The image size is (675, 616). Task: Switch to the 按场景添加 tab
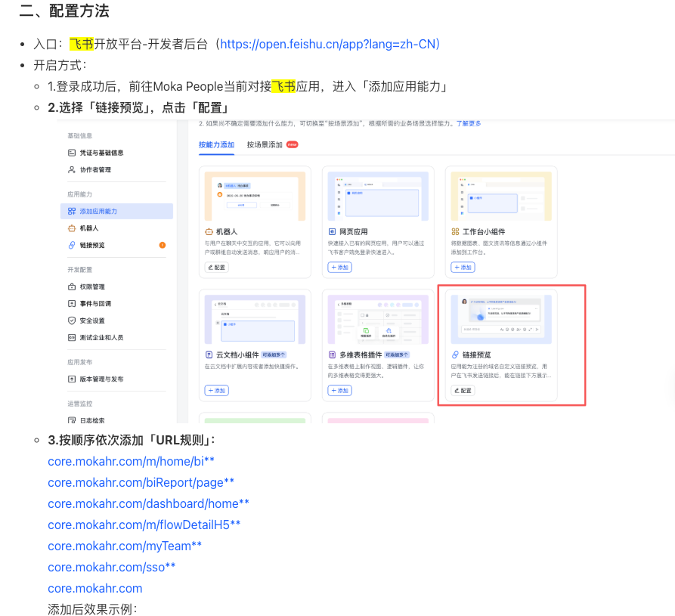(x=265, y=145)
